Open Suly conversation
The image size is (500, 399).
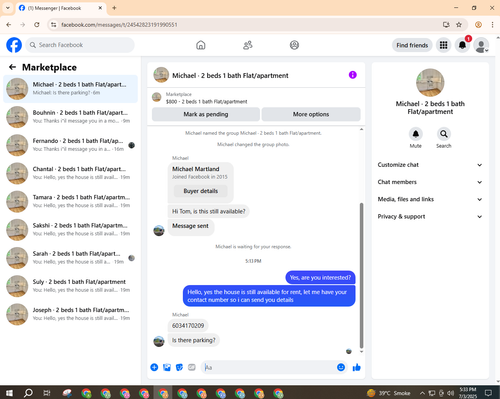[70, 286]
